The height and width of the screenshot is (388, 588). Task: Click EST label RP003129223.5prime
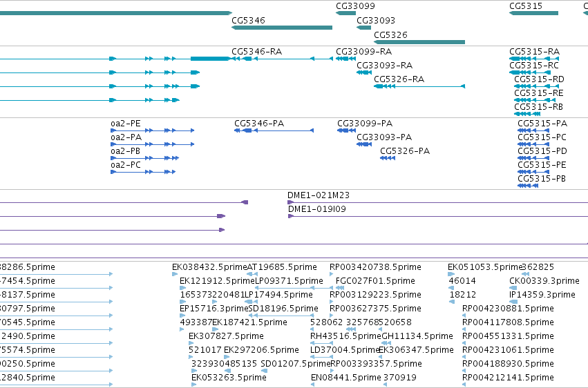[x=375, y=295]
